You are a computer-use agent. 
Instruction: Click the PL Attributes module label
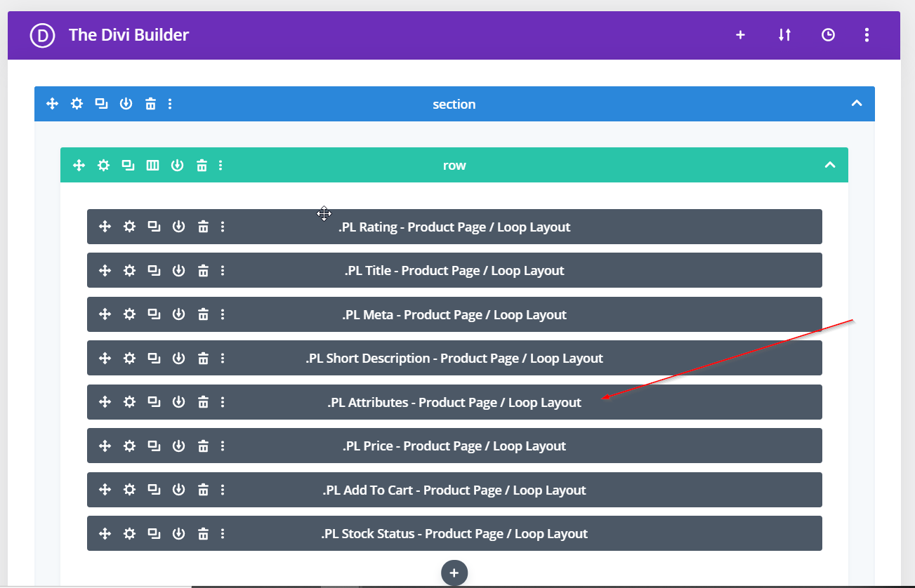coord(454,403)
